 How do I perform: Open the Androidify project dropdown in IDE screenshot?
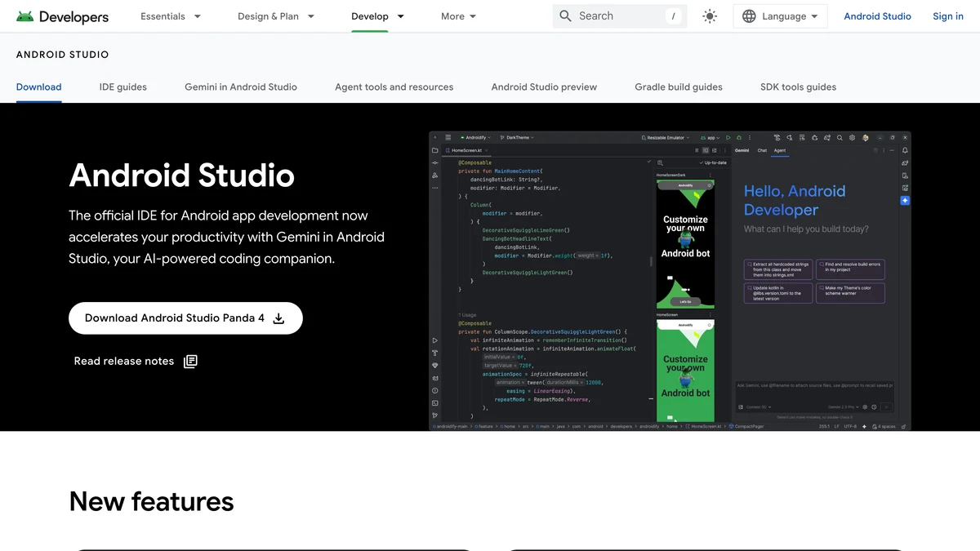(x=474, y=138)
